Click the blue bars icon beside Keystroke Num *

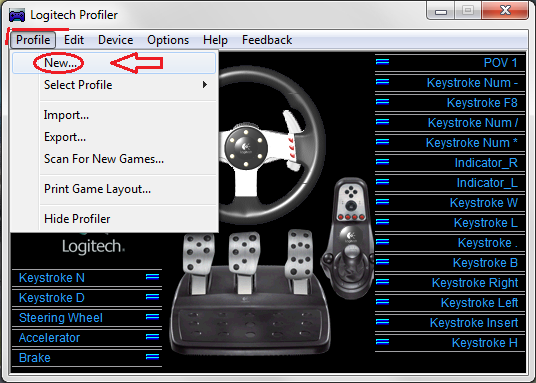click(x=382, y=142)
